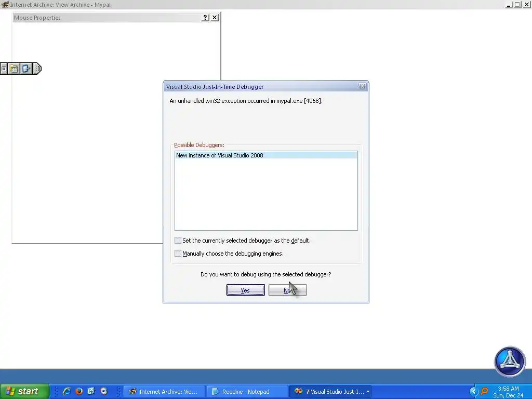This screenshot has width=532, height=399.
Task: Select 'New instance of Visual Studio 2008'
Action: [x=266, y=155]
